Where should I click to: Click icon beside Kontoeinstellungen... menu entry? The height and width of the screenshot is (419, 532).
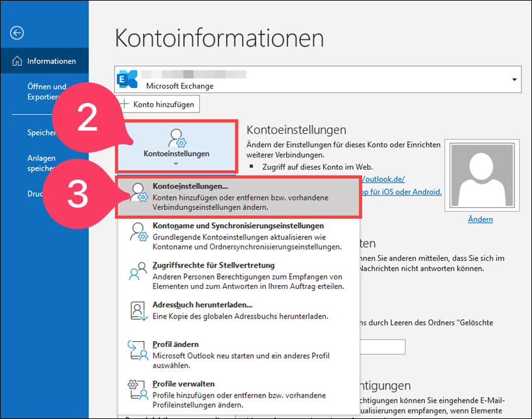[x=139, y=193]
